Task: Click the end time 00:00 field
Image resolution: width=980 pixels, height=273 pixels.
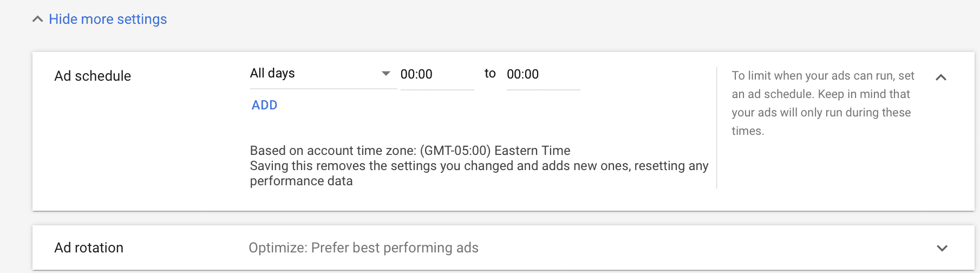Action: (543, 75)
